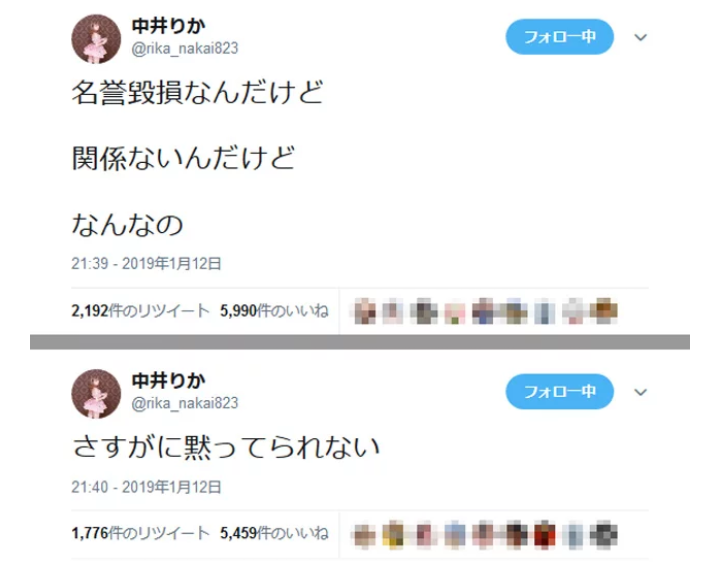View the 2,192件のリツイート list
This screenshot has height=564, width=720.
pos(141,311)
